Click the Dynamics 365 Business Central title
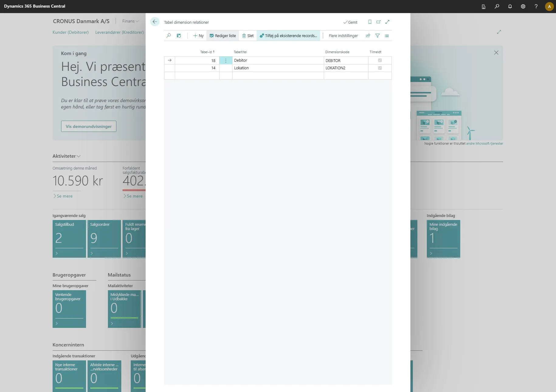The height and width of the screenshot is (392, 556). tap(35, 6)
